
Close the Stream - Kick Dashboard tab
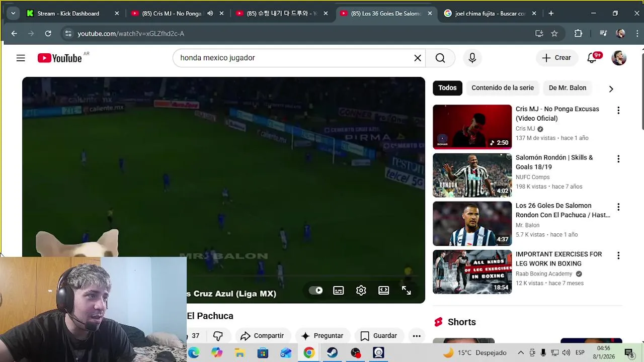pos(117,14)
